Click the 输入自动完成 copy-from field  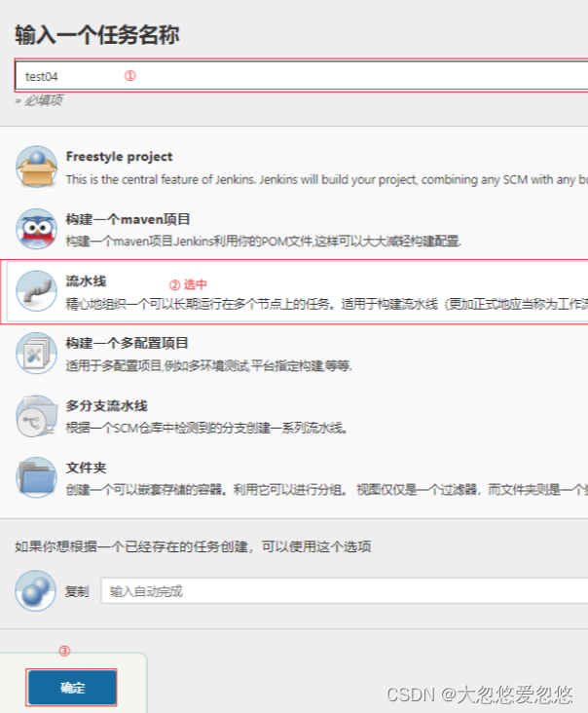345,590
